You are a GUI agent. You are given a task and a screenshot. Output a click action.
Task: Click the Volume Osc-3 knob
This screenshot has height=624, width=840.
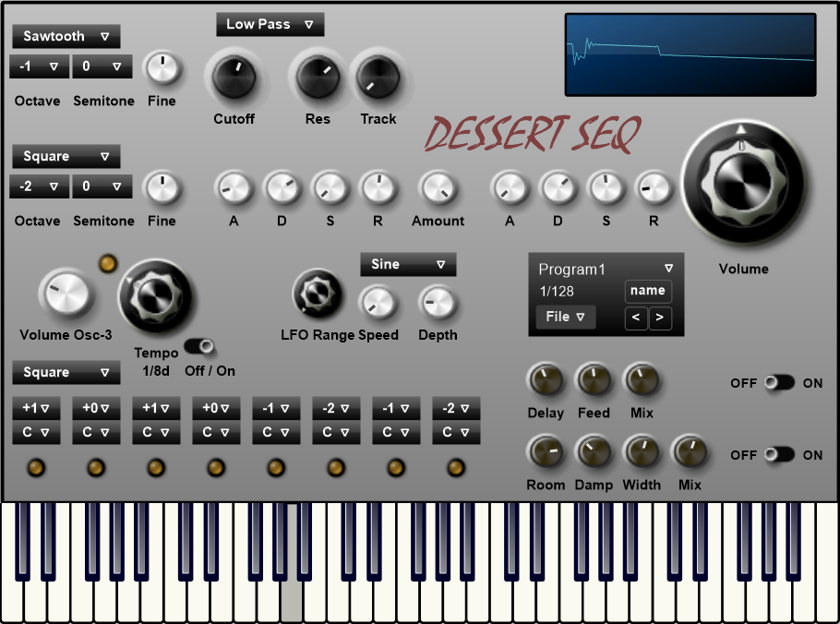pos(66,294)
